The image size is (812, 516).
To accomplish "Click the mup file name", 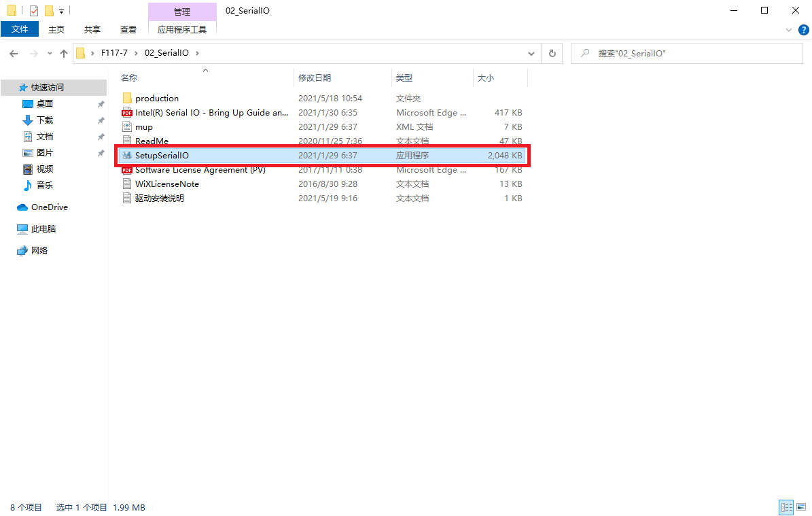I will pos(144,127).
